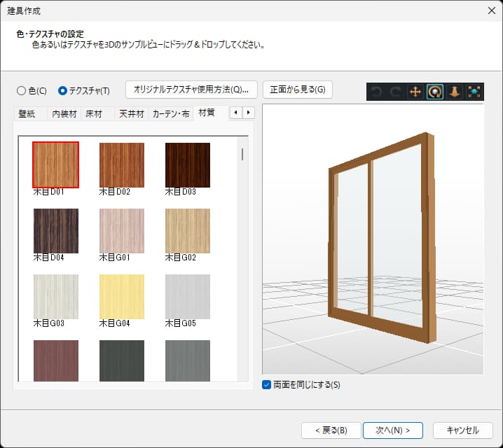Select the 色(C) radio button
This screenshot has width=503, height=448.
pos(21,91)
